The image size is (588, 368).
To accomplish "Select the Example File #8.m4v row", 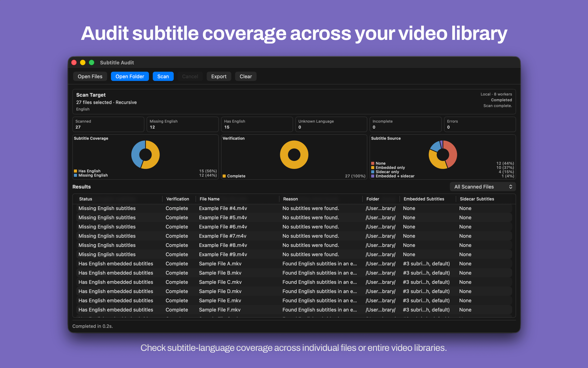I will pyautogui.click(x=294, y=245).
